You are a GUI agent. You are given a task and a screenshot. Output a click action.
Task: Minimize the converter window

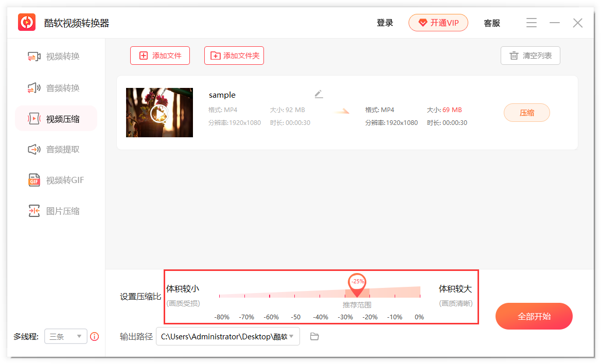point(555,23)
